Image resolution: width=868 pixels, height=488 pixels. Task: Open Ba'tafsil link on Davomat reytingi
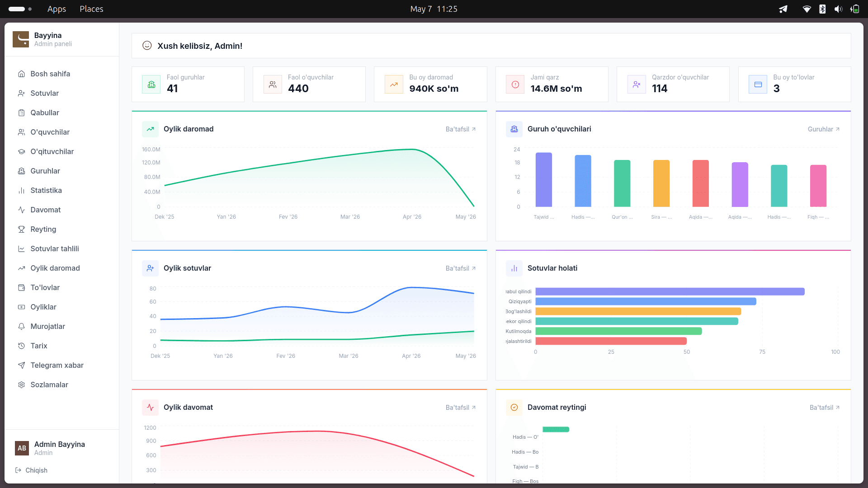pyautogui.click(x=825, y=408)
